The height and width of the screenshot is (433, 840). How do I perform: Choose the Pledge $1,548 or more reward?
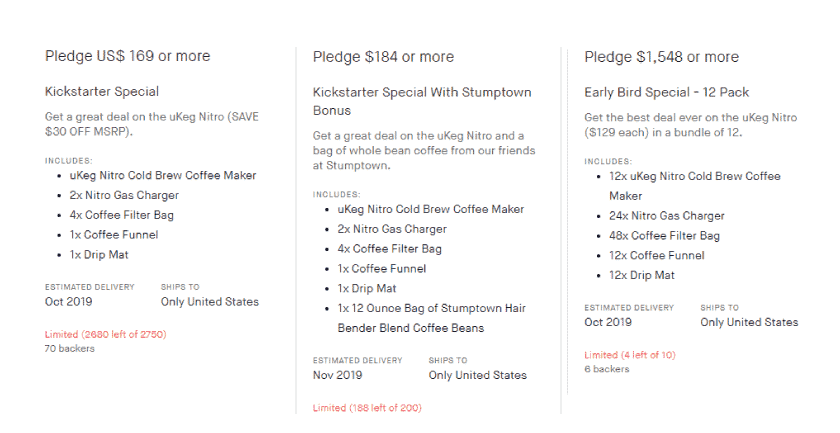pyautogui.click(x=661, y=57)
